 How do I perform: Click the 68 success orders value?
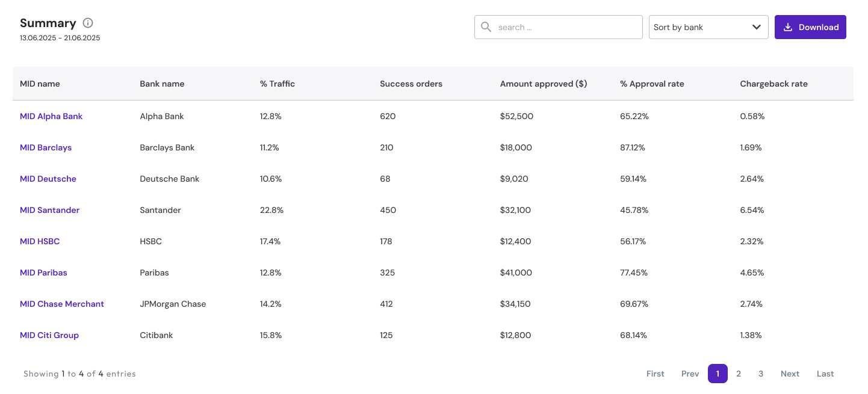click(x=385, y=179)
